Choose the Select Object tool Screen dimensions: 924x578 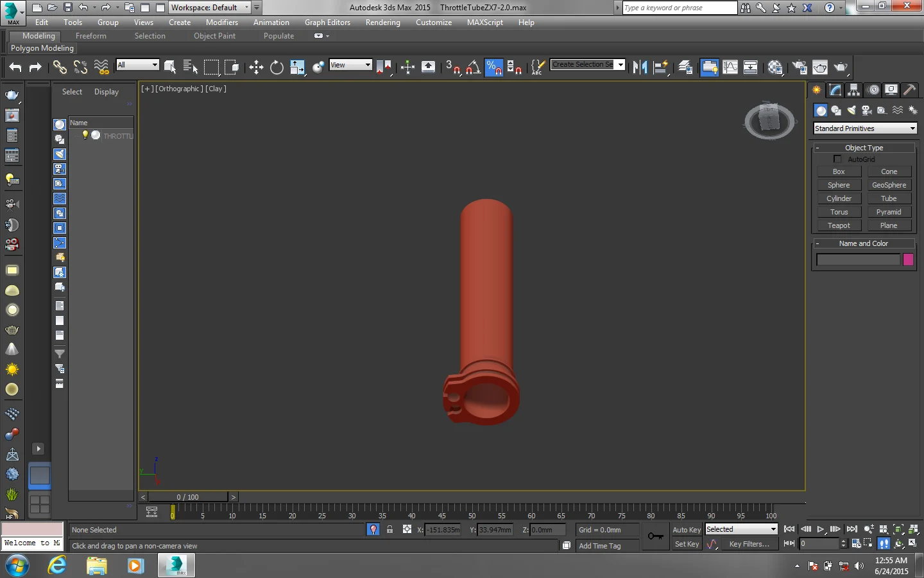[170, 67]
